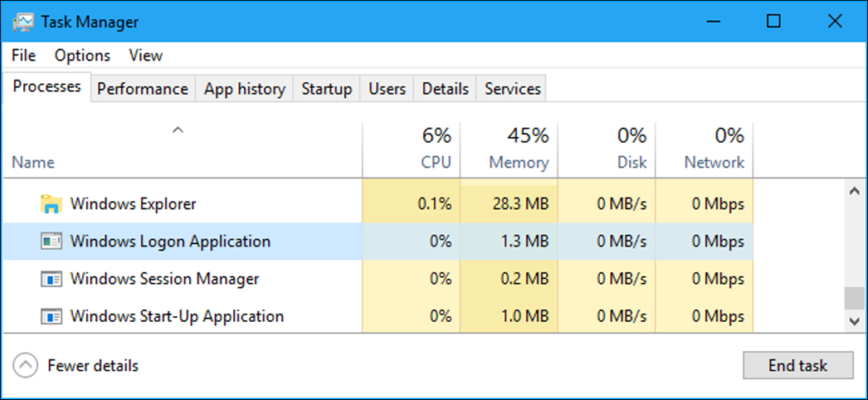
Task: Click the Windows Start-Up Application icon
Action: (51, 317)
